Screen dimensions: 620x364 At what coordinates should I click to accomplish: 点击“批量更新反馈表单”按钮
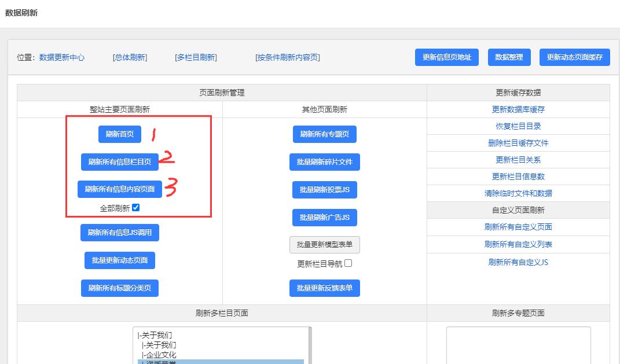(x=325, y=288)
